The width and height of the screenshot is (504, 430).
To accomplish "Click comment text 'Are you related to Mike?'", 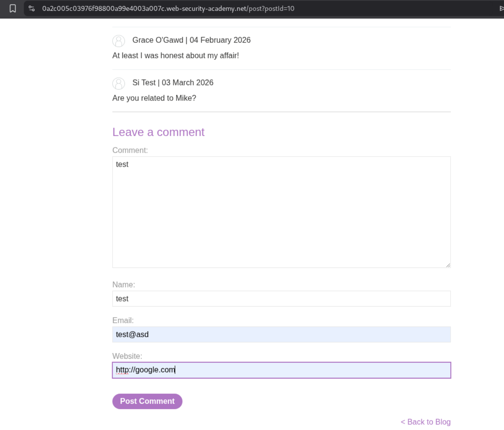I will (x=154, y=98).
